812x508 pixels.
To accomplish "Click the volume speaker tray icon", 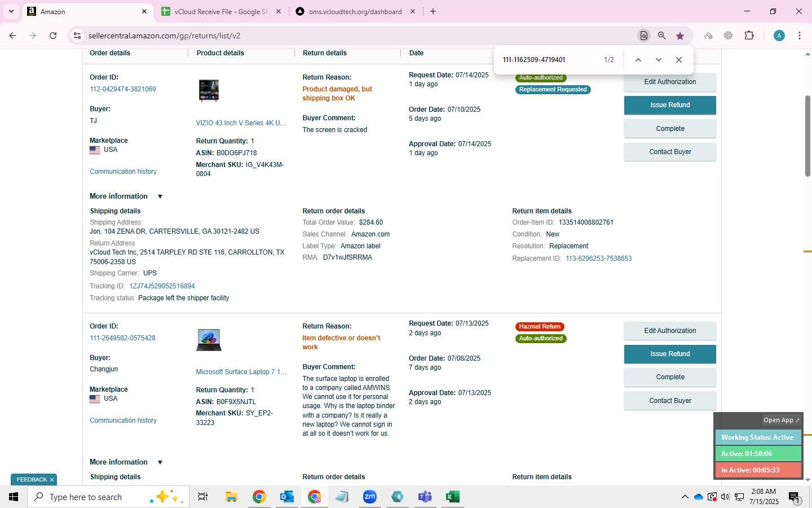I will [725, 497].
